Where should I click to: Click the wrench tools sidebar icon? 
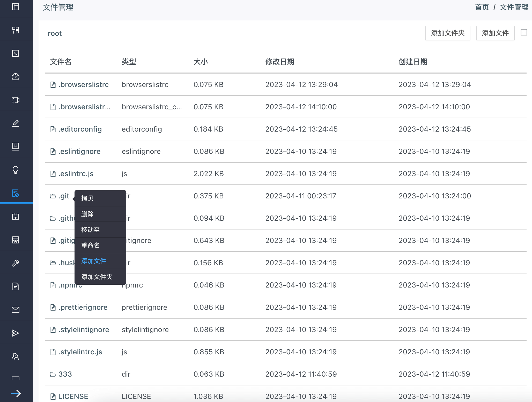(x=16, y=263)
